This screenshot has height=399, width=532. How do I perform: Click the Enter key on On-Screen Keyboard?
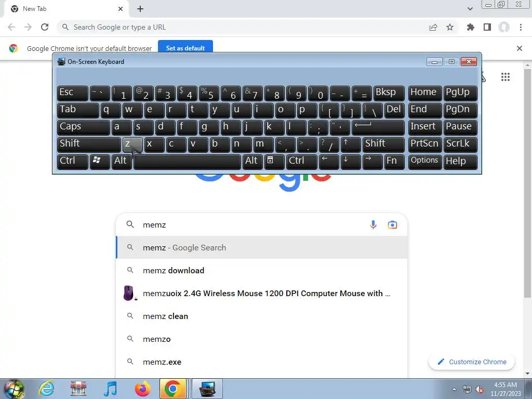(378, 127)
